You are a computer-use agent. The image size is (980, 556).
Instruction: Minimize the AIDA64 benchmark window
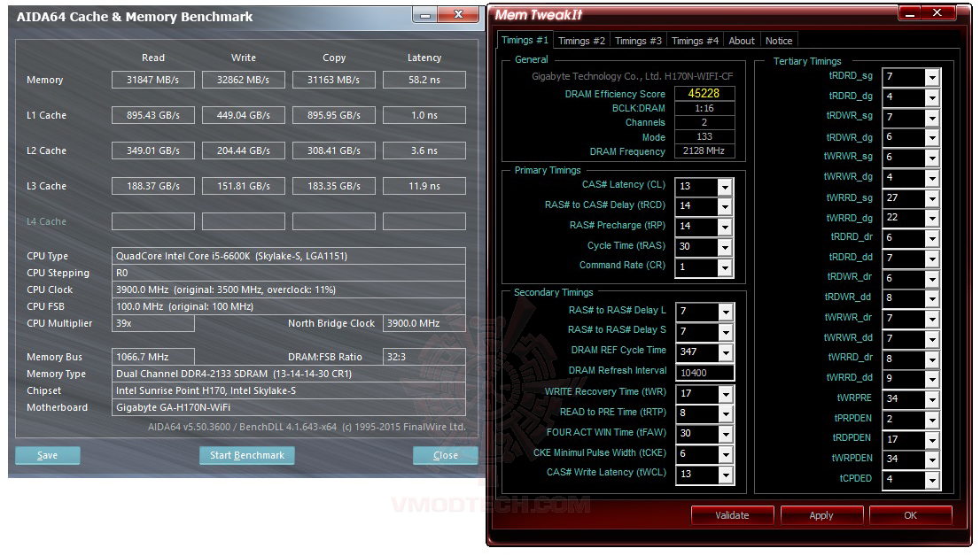(425, 15)
